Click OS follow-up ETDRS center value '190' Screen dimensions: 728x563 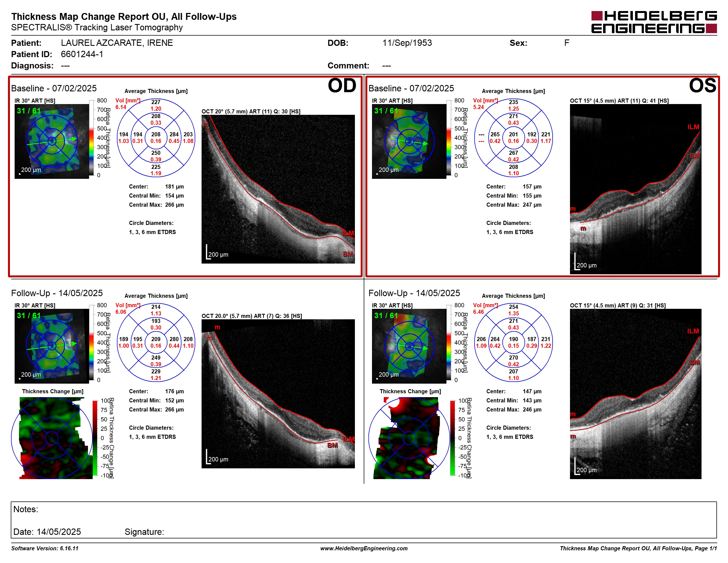[x=513, y=339]
